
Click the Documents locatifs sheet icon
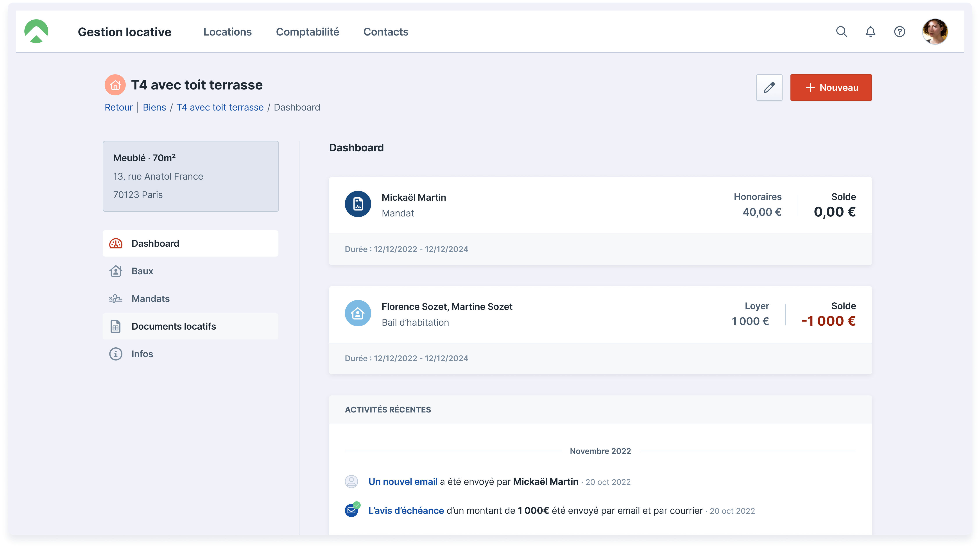click(116, 326)
